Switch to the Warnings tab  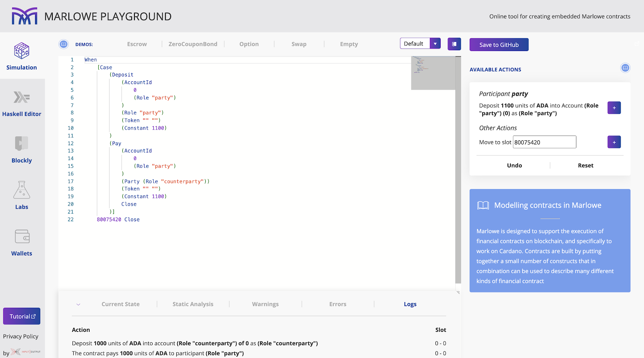(x=265, y=304)
